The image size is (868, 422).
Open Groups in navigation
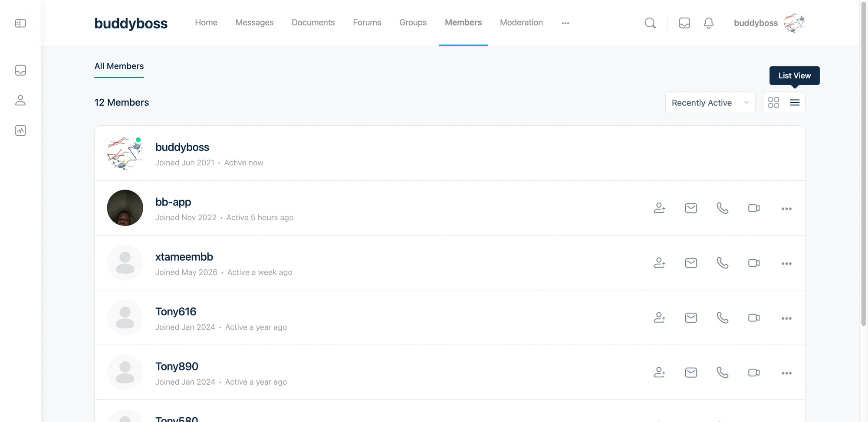tap(413, 23)
